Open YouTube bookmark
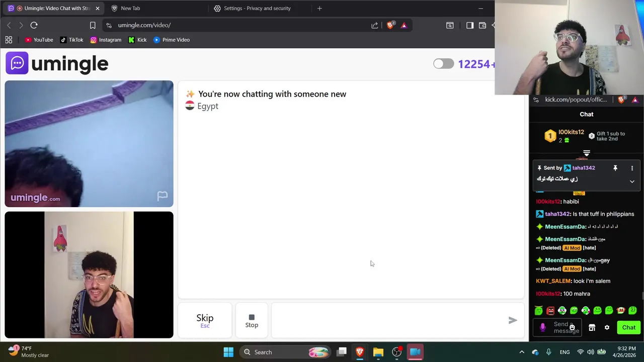The width and height of the screenshot is (644, 362). (39, 40)
